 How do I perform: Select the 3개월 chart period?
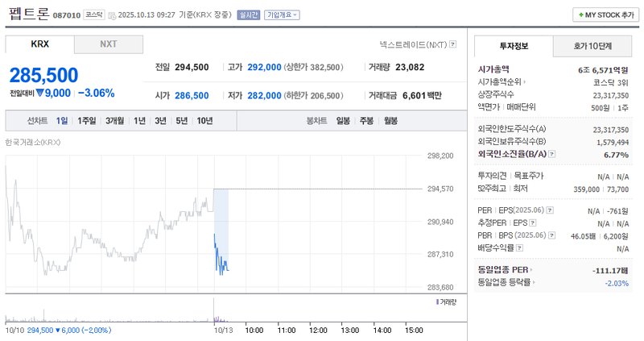click(114, 121)
